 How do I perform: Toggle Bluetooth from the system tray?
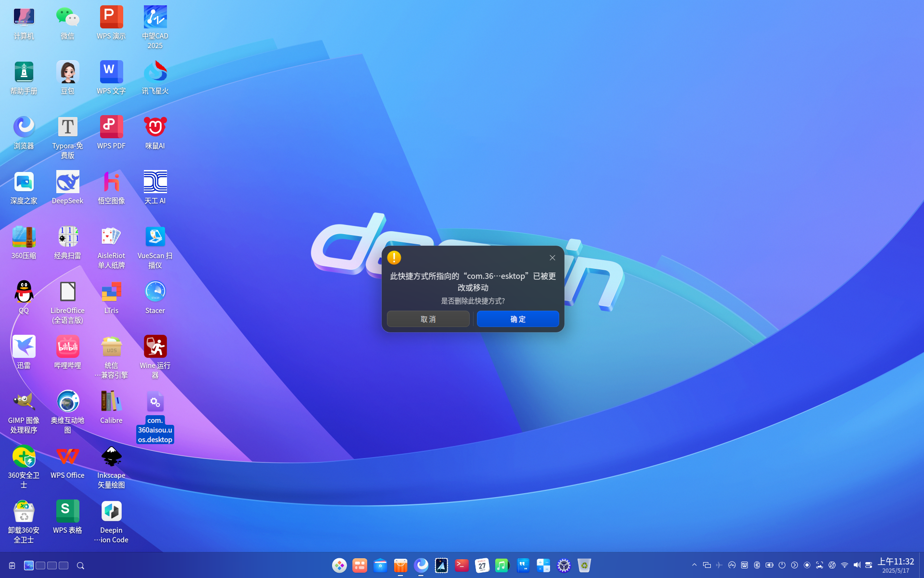point(757,565)
